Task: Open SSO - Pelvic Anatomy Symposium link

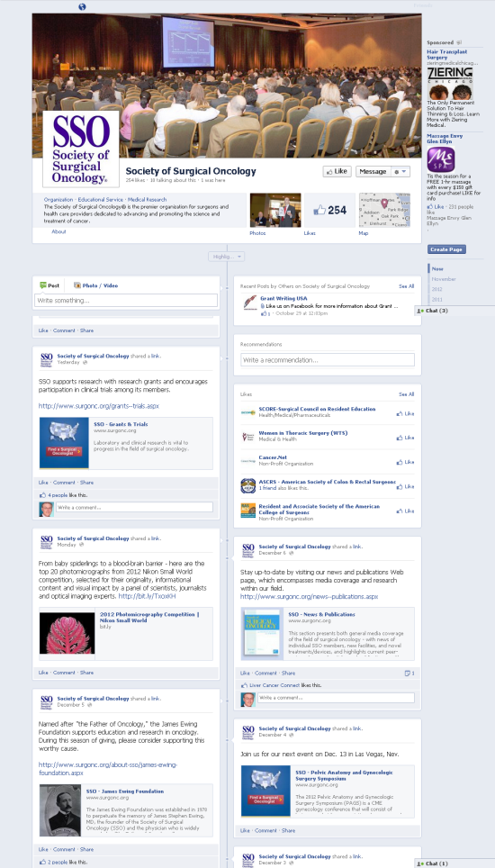Action: (344, 775)
